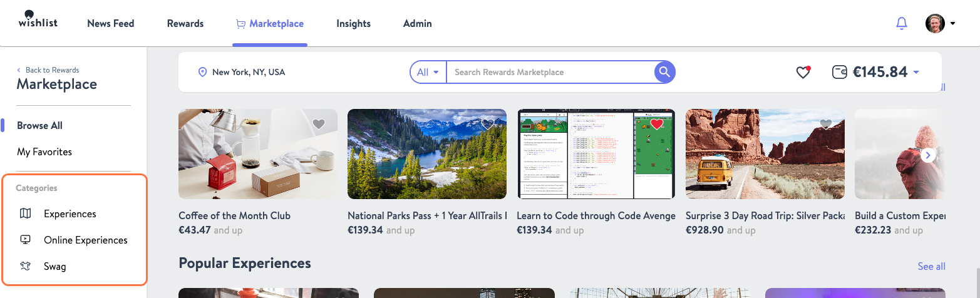Click the Experiences map icon

coord(25,213)
